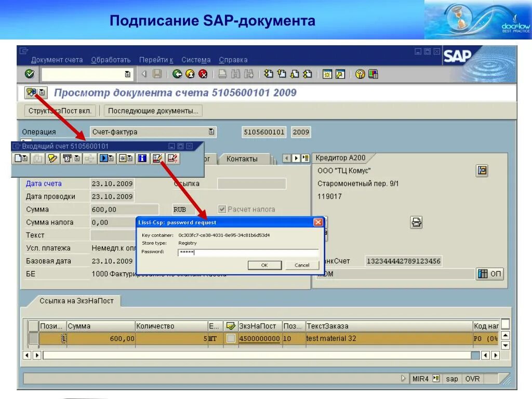Viewport: 532px width, 399px height.
Task: Go to Previous page icon
Action: point(281,74)
